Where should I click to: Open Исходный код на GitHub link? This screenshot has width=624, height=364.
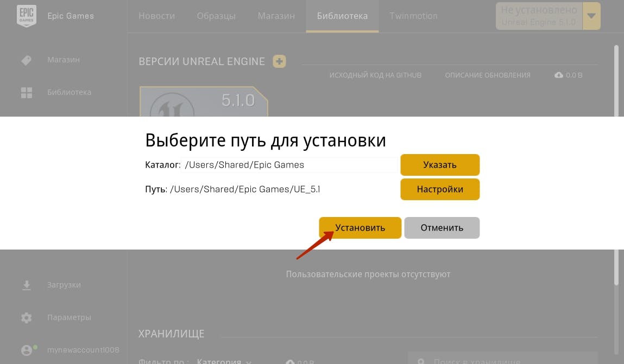[x=375, y=75]
